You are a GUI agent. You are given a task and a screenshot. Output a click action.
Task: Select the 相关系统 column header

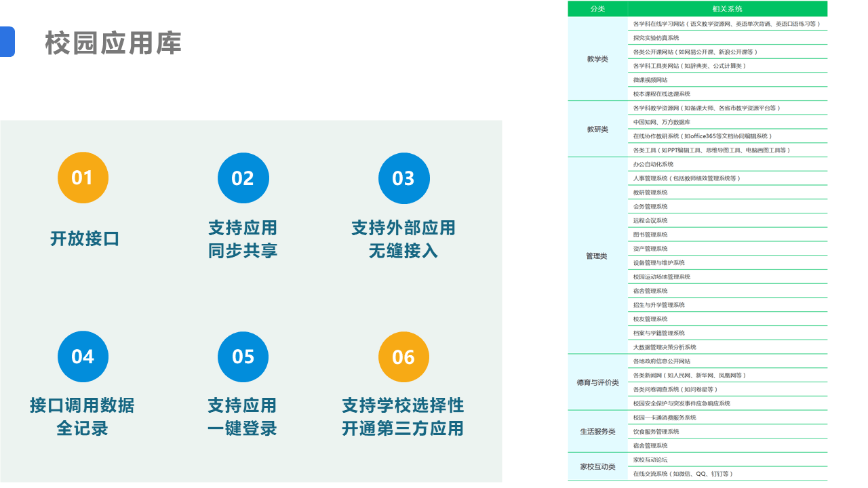click(727, 9)
